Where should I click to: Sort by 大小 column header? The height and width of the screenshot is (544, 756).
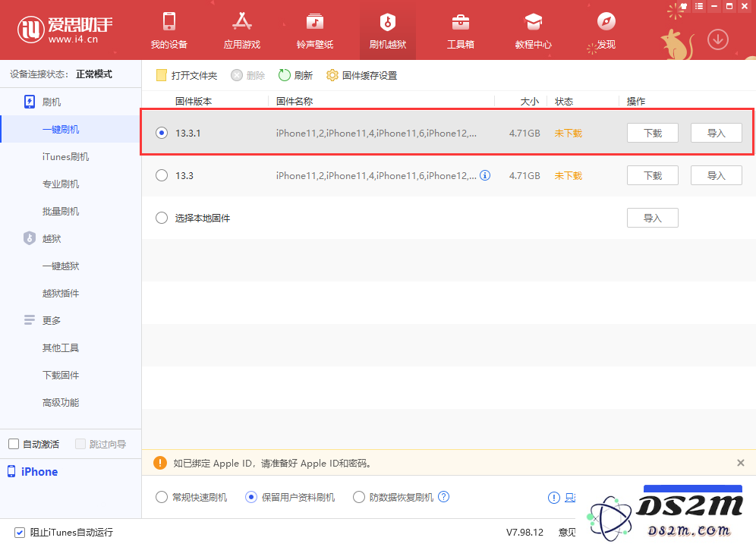[x=529, y=101]
